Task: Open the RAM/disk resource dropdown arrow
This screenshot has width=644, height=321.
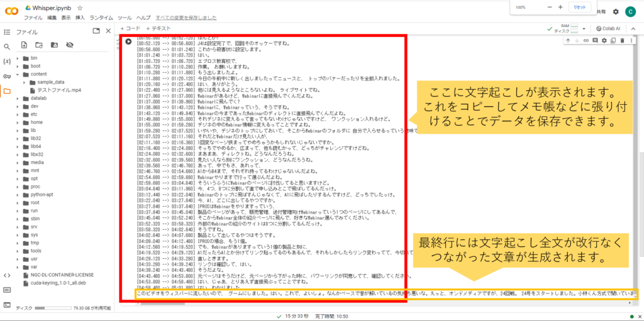Action: tap(586, 29)
